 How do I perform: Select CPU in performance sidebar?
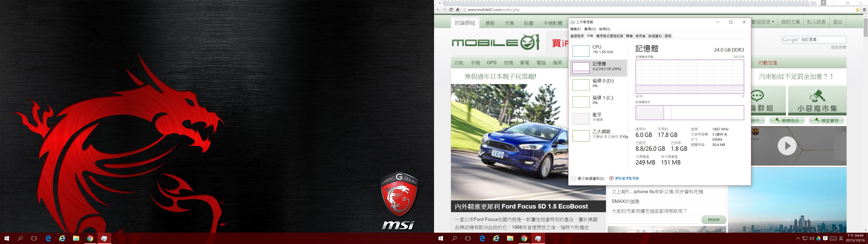pyautogui.click(x=598, y=51)
